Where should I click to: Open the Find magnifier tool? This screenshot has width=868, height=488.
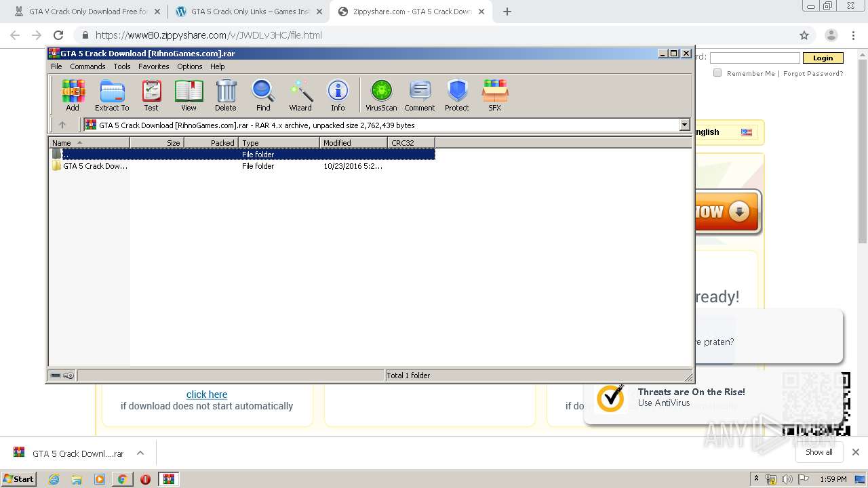point(263,95)
